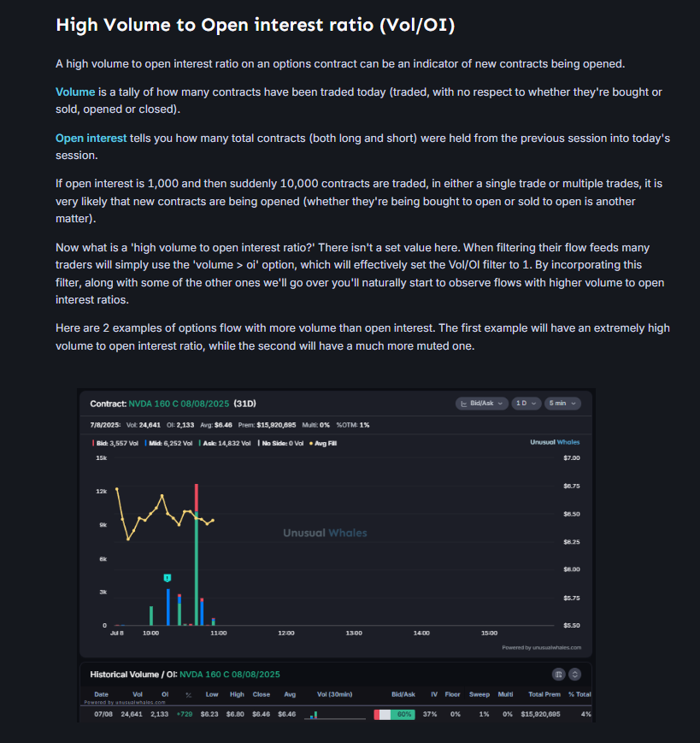Toggle the Avg Fill legend entry
Image resolution: width=700 pixels, height=743 pixels.
[x=323, y=444]
